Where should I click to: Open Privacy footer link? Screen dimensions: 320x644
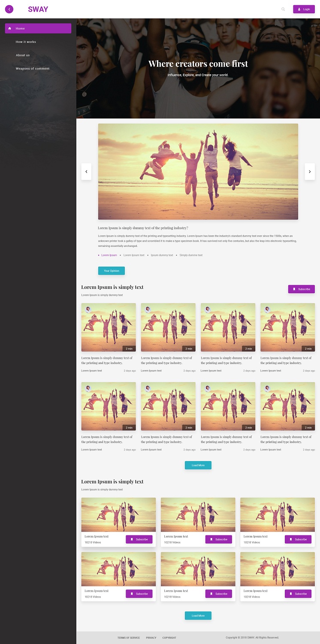[x=151, y=638]
